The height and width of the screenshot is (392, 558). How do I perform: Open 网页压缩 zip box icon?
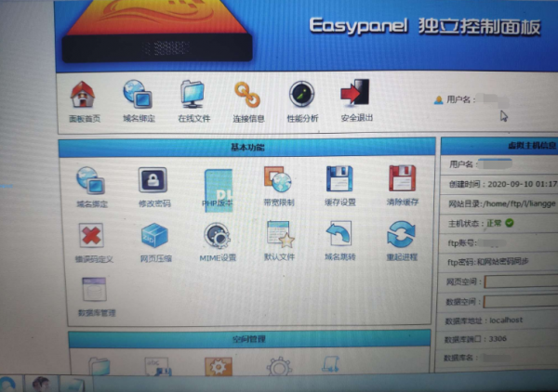point(154,235)
